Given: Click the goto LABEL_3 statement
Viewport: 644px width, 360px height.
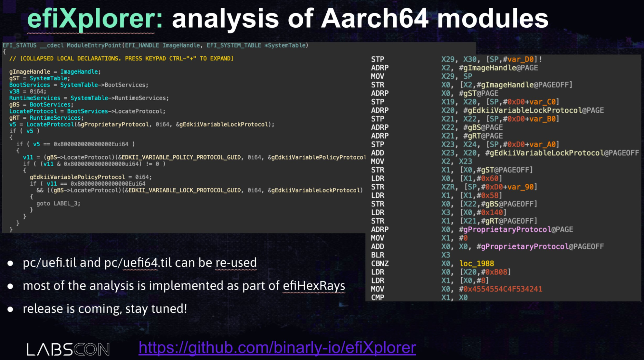Looking at the screenshot, I should (x=58, y=203).
